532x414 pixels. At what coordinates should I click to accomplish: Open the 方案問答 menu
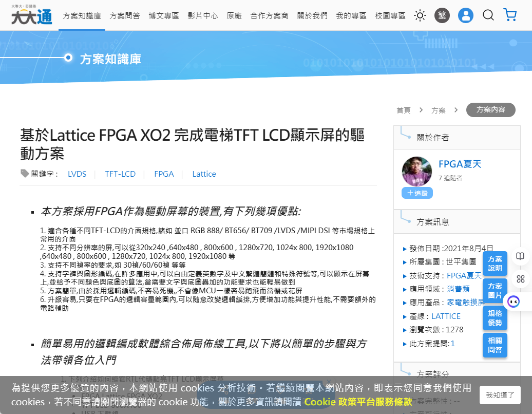pyautogui.click(x=124, y=16)
